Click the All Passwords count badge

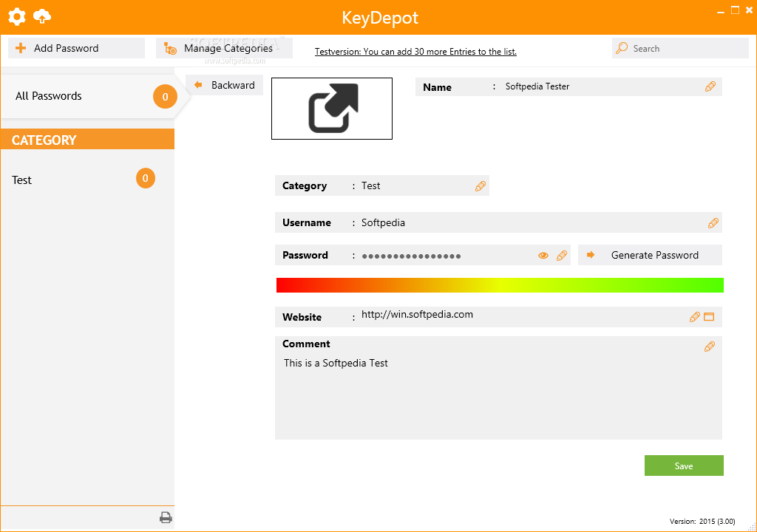coord(165,97)
